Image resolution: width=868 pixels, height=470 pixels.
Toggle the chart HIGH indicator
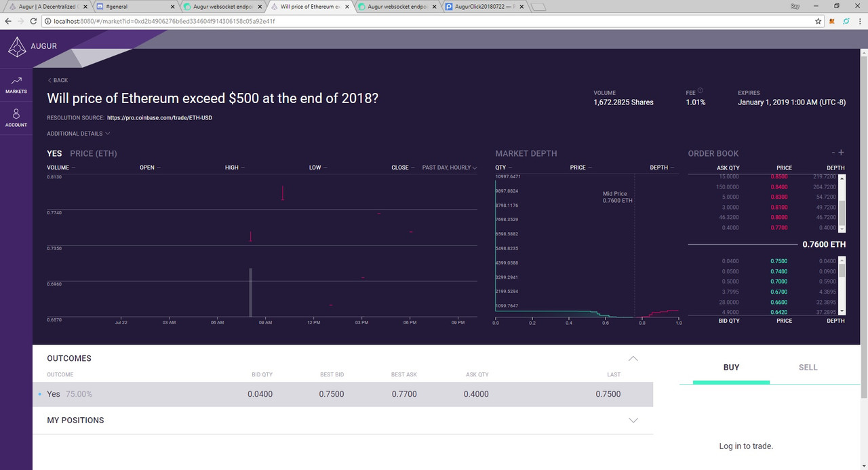pos(235,168)
